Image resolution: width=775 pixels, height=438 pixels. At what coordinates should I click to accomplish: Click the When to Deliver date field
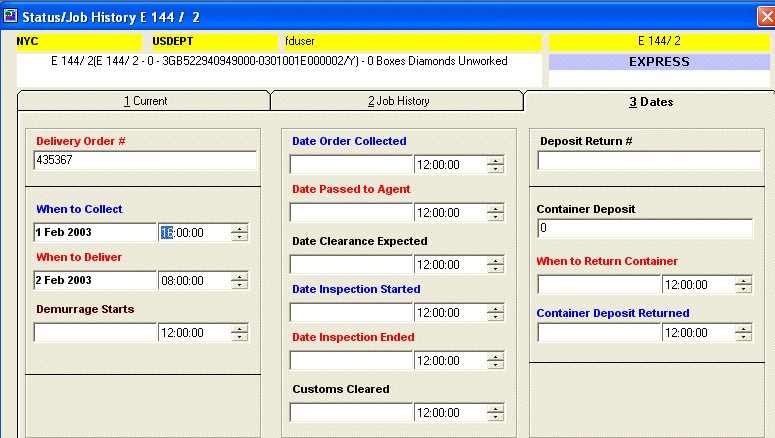[95, 280]
